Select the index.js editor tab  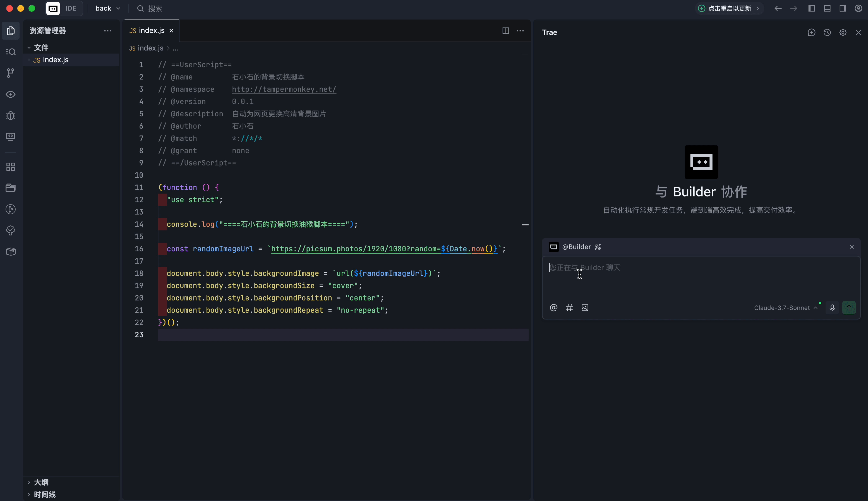148,31
